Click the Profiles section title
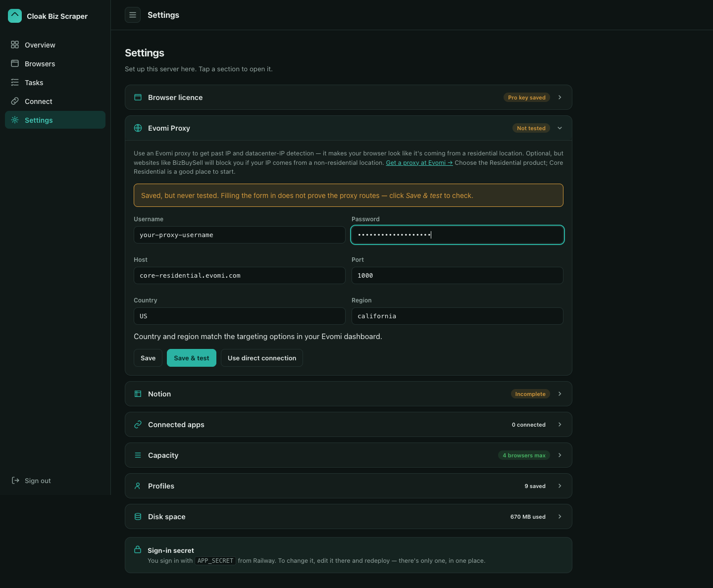The width and height of the screenshot is (713, 588). coord(161,486)
